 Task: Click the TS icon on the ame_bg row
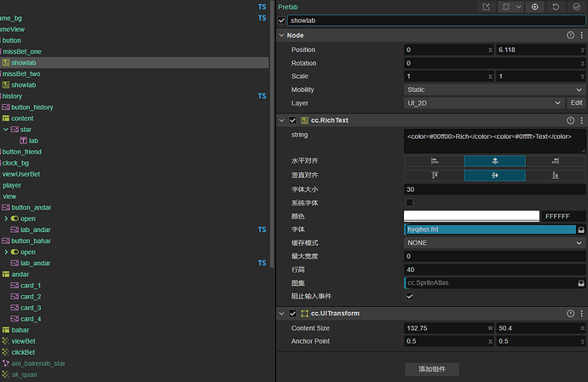click(x=262, y=18)
